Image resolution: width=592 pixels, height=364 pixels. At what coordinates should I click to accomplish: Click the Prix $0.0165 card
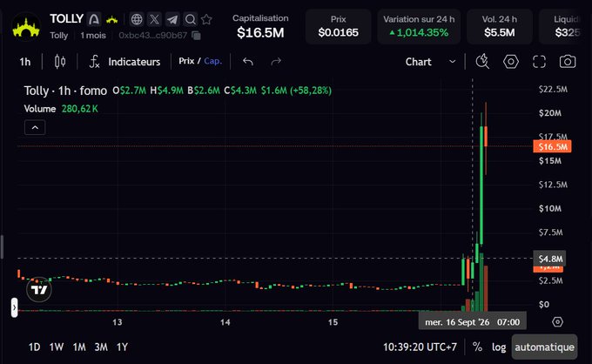339,26
